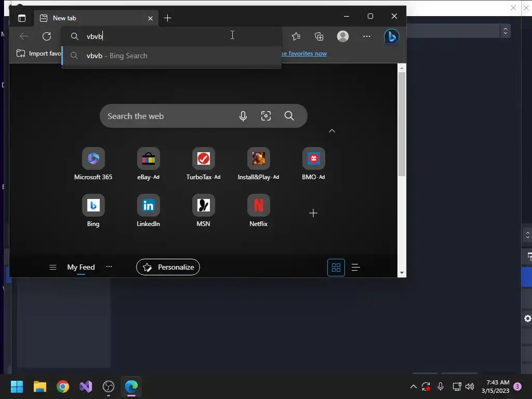The width and height of the screenshot is (532, 399).
Task: Open the TurboTax quick link
Action: point(203,164)
